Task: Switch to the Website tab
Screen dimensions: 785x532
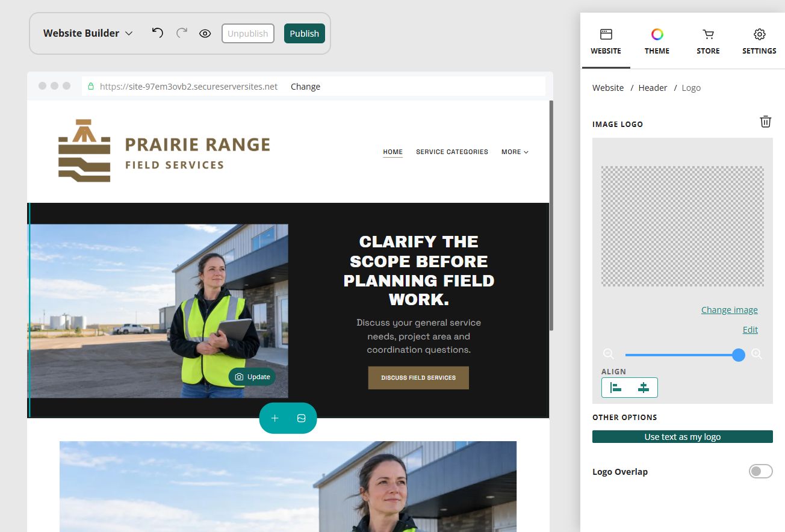Action: [606, 41]
